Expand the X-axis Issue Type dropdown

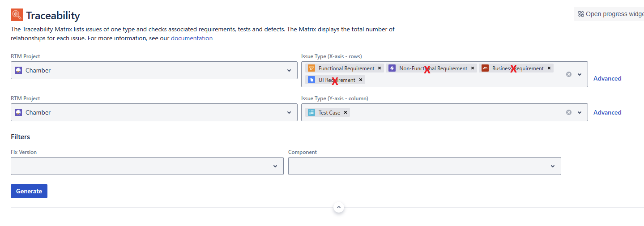click(580, 74)
